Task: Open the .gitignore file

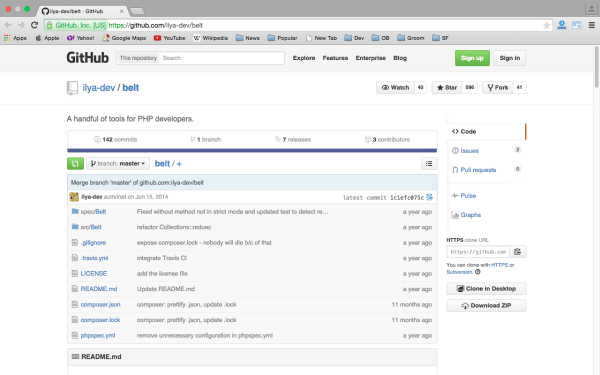Action: coord(93,243)
